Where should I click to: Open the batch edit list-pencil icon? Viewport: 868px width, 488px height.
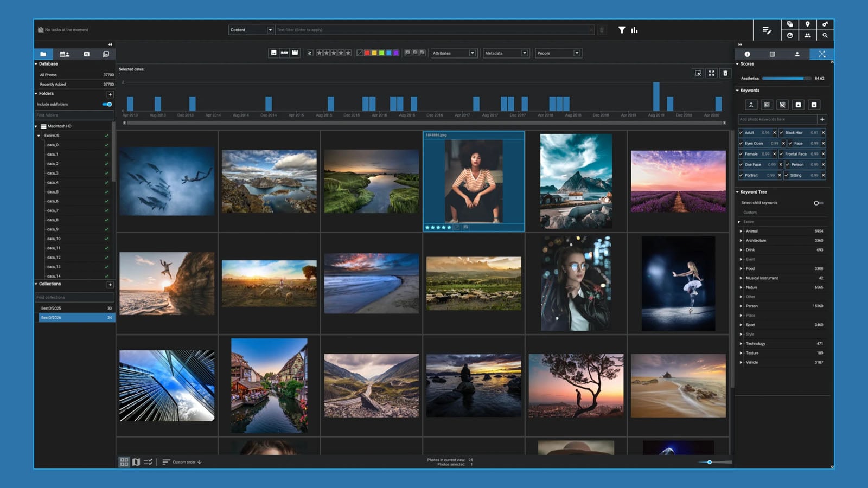click(767, 30)
